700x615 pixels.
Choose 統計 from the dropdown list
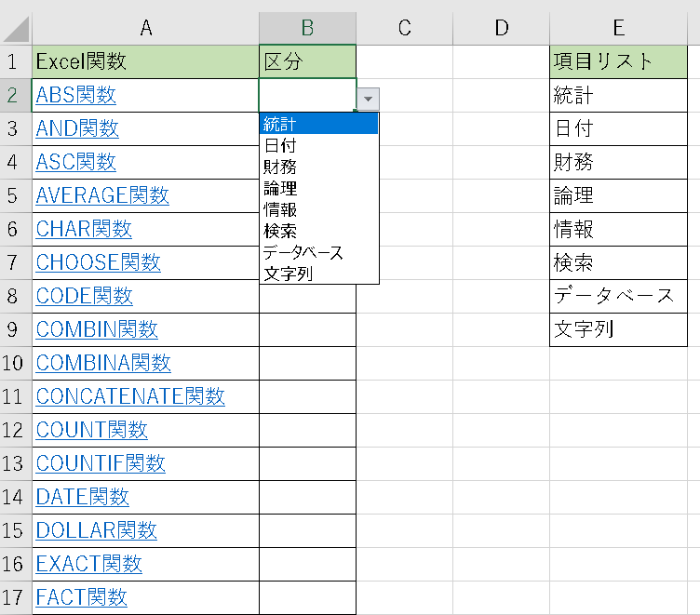click(318, 124)
